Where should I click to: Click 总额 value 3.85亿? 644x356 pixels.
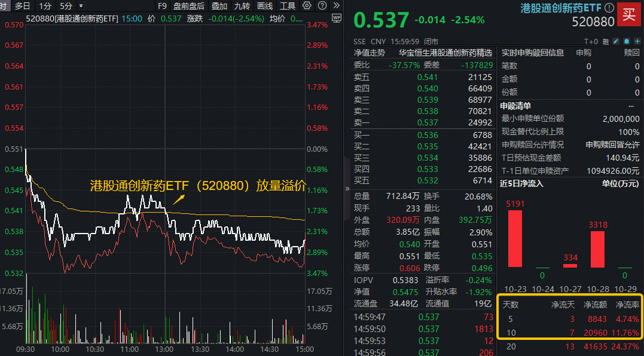coord(407,232)
